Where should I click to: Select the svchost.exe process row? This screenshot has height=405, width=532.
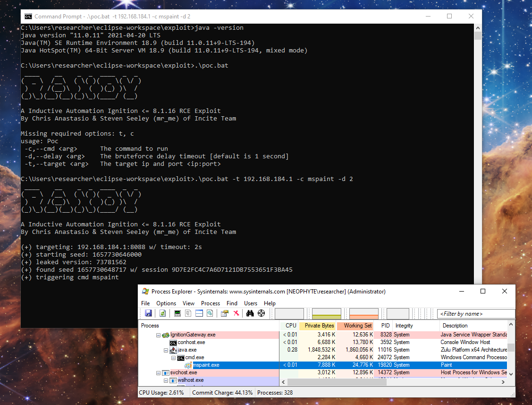[x=323, y=372]
